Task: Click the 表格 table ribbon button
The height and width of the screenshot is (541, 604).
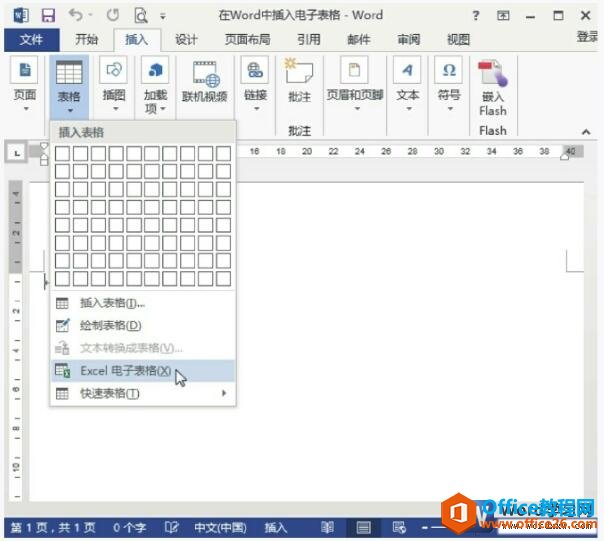Action: (69, 87)
